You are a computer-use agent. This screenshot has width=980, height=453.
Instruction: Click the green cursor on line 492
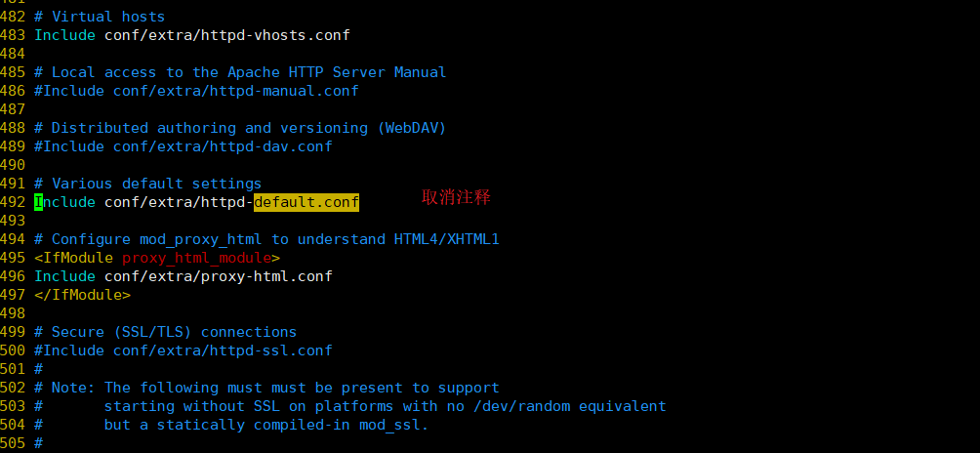pyautogui.click(x=39, y=202)
